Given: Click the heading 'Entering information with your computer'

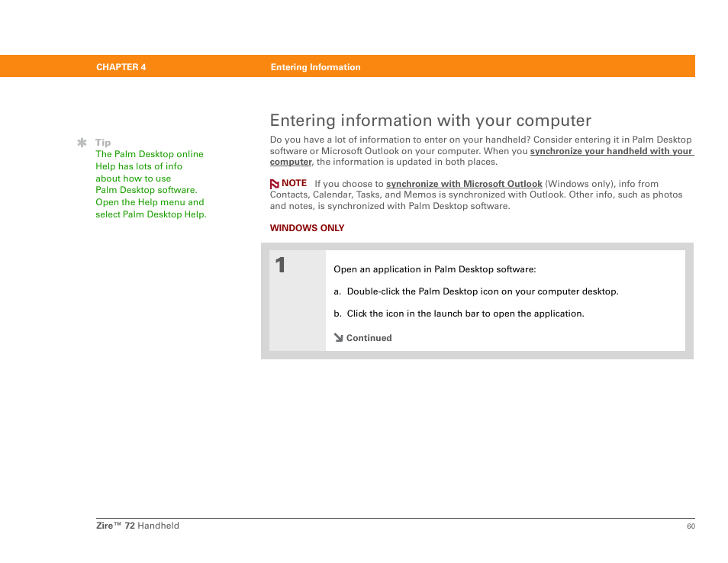Looking at the screenshot, I should 430,121.
